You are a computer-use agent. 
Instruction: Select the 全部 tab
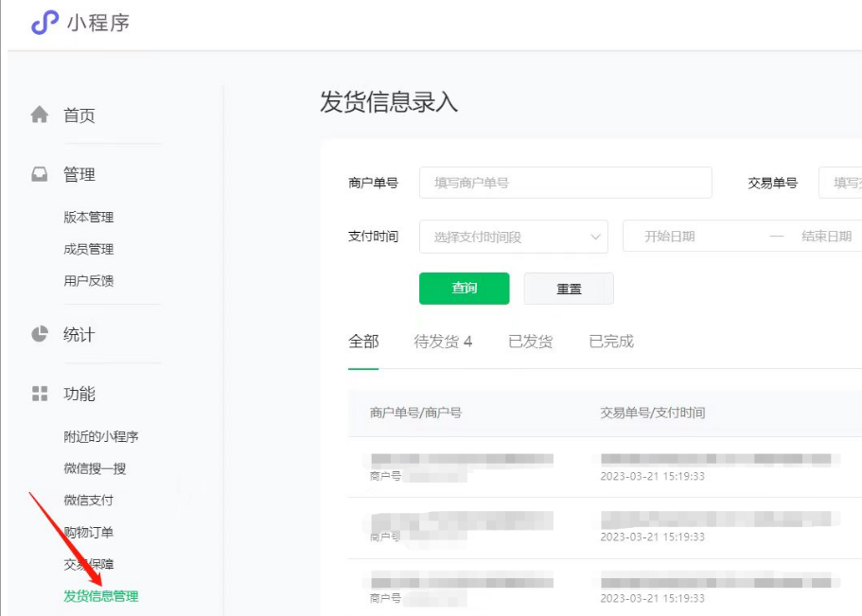(363, 342)
